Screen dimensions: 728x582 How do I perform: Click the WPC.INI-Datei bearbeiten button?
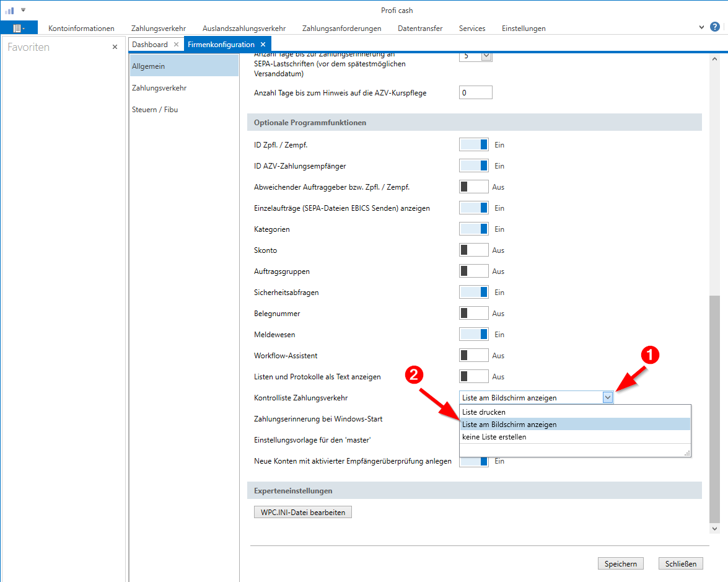[x=302, y=513]
